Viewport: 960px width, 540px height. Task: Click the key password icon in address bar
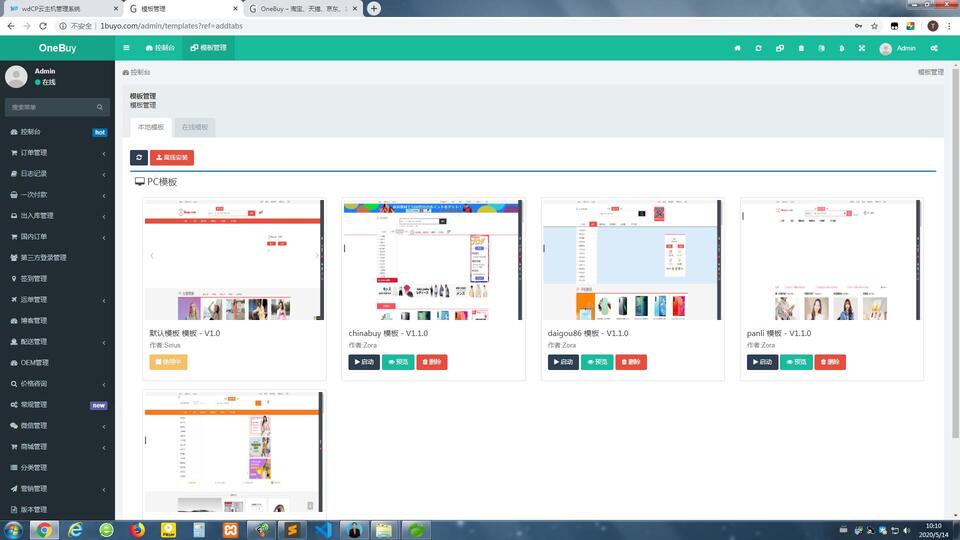pos(858,26)
